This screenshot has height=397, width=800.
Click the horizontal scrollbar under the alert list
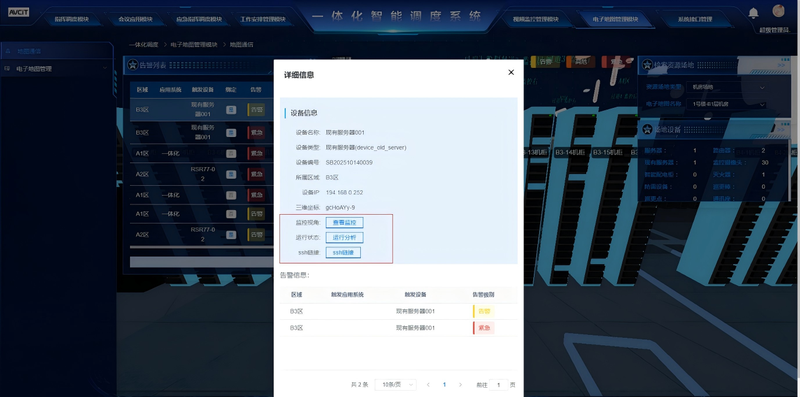click(x=202, y=262)
